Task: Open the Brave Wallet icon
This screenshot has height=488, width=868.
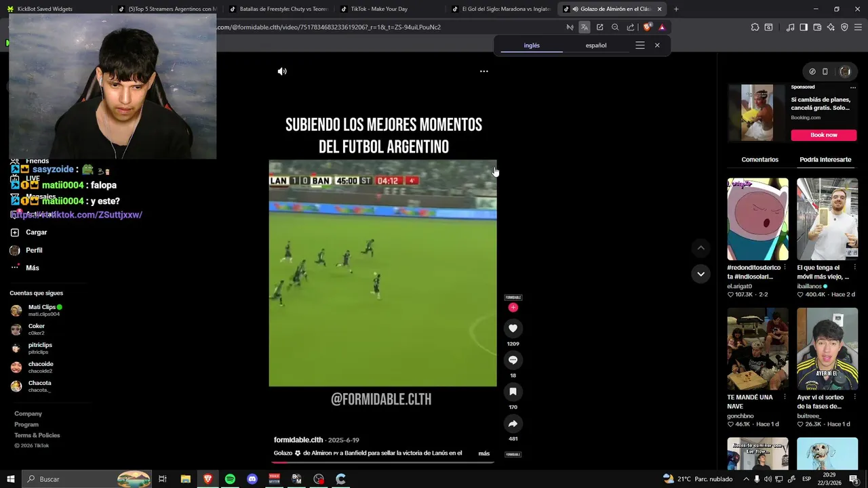Action: click(817, 27)
